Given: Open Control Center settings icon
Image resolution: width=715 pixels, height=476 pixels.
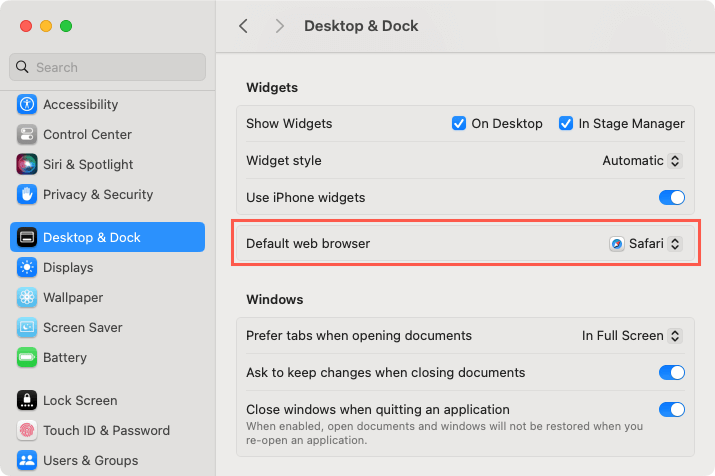Looking at the screenshot, I should [27, 135].
